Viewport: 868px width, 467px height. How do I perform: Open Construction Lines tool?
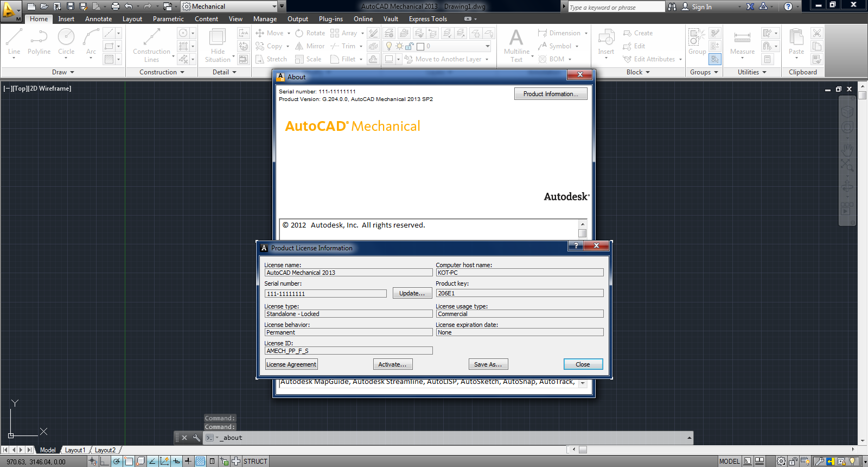click(x=151, y=45)
